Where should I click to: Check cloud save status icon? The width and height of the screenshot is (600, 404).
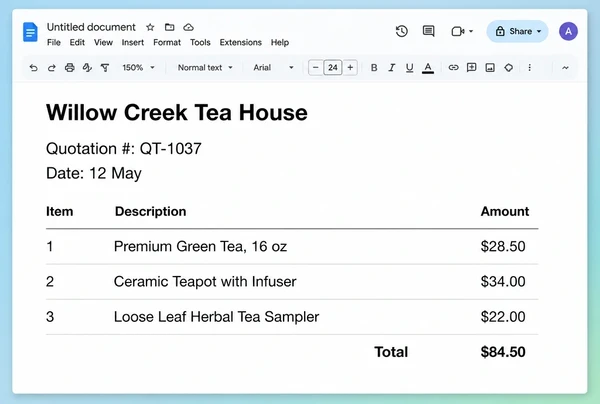point(188,27)
